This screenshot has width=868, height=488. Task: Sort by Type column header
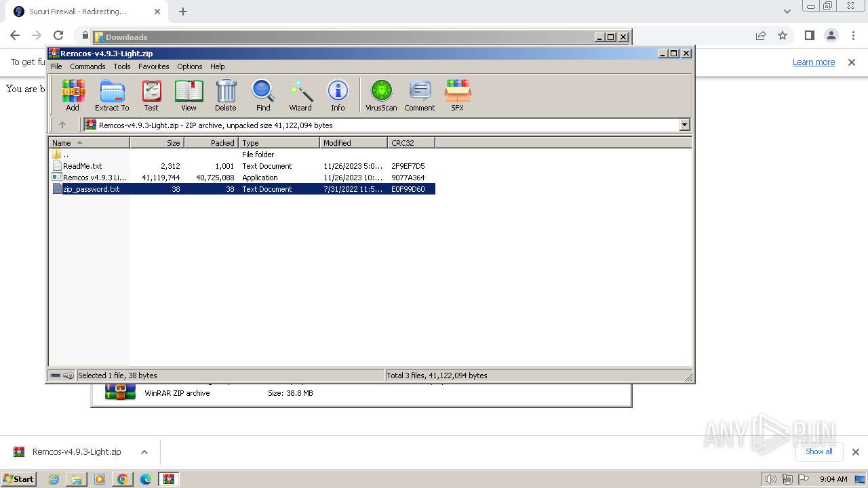[279, 143]
